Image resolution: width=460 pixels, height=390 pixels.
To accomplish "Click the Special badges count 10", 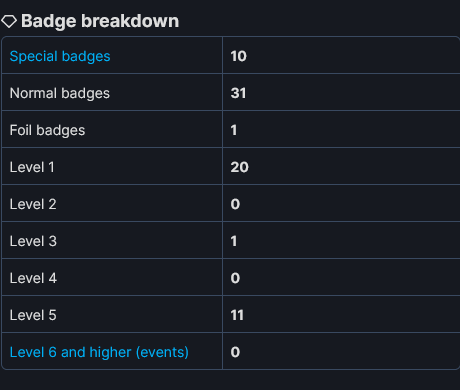I will pyautogui.click(x=239, y=56).
